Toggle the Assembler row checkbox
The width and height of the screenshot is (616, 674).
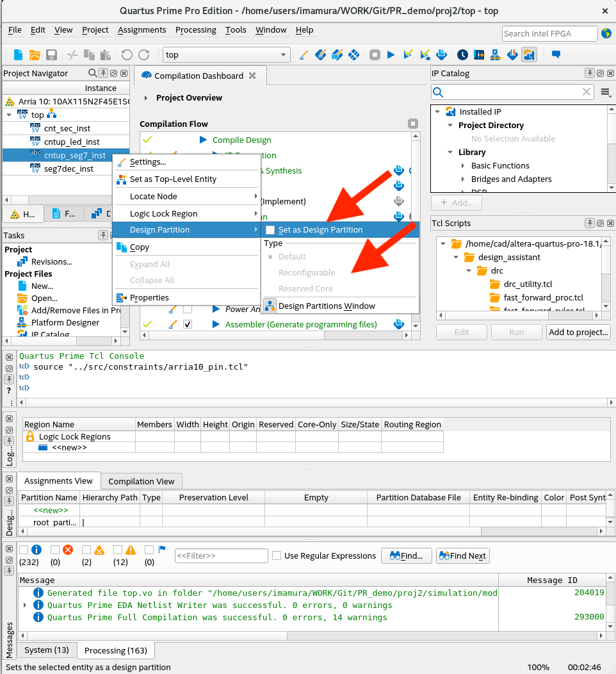[x=187, y=324]
